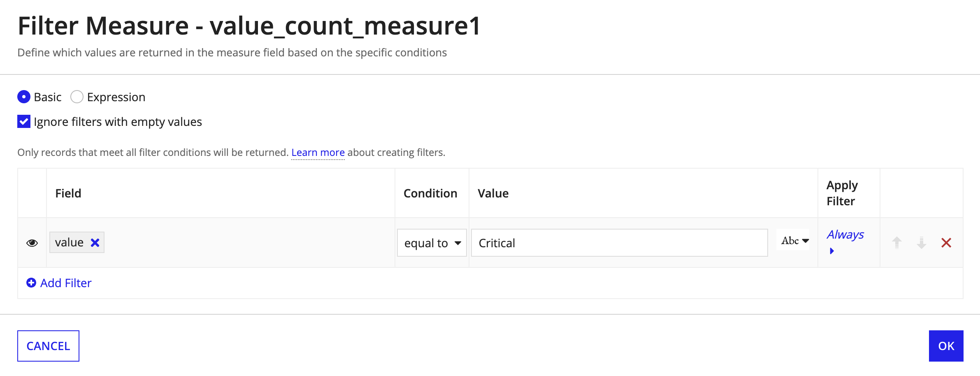The height and width of the screenshot is (376, 980).
Task: Click the value field chip
Action: click(77, 242)
